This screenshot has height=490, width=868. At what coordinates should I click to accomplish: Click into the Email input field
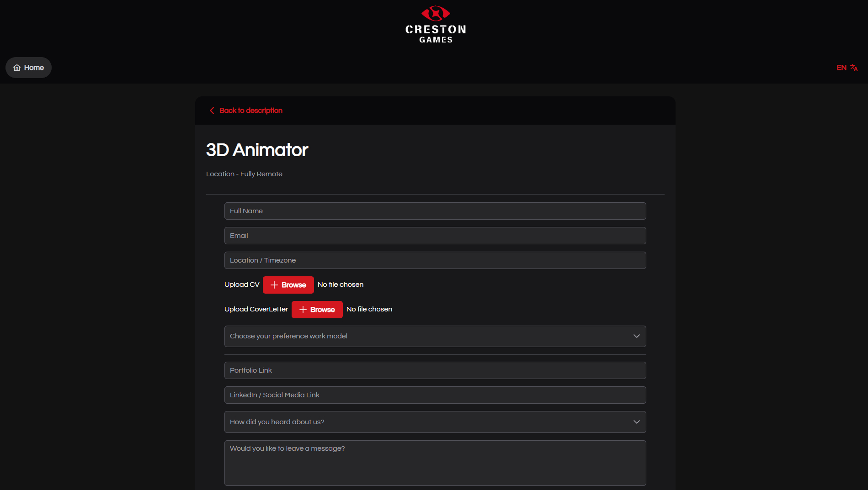(x=435, y=236)
